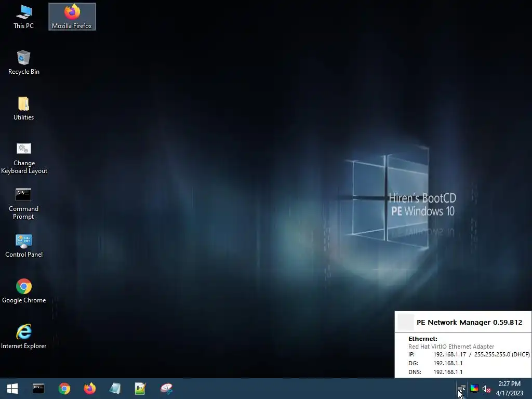Open the Windows Start menu
This screenshot has height=399, width=532.
tap(12, 389)
